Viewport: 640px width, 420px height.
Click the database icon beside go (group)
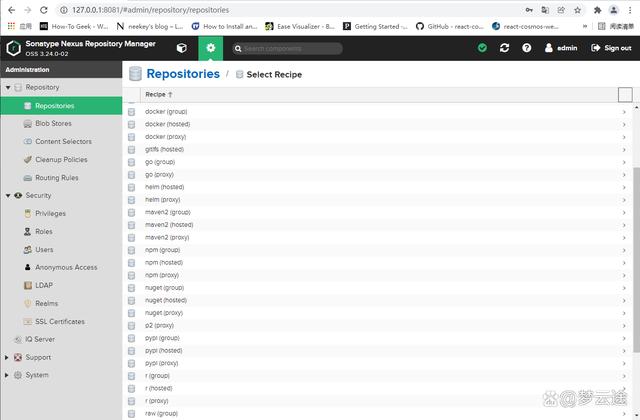click(131, 162)
